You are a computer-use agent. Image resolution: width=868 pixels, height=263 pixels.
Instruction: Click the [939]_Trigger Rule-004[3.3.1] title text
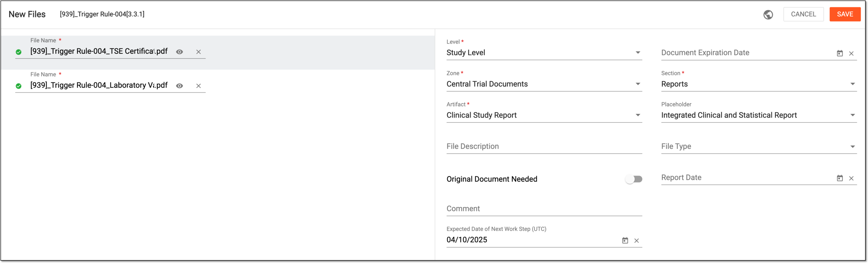[102, 14]
